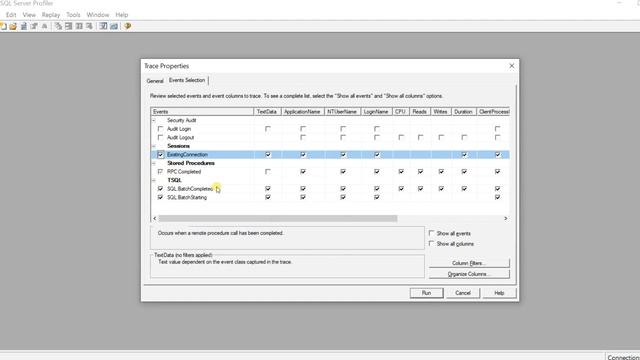Click the TextData column header
Screen dimensions: 640x360
point(267,111)
